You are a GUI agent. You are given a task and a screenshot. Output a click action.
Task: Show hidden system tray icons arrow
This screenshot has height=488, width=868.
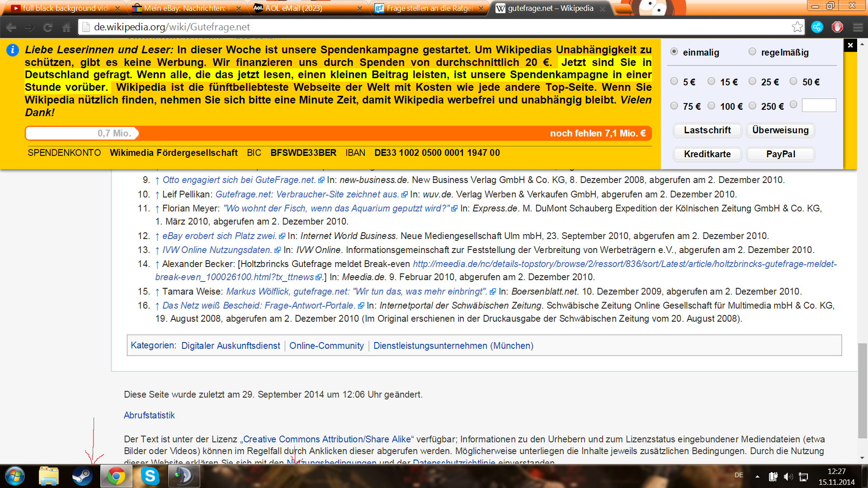click(757, 476)
